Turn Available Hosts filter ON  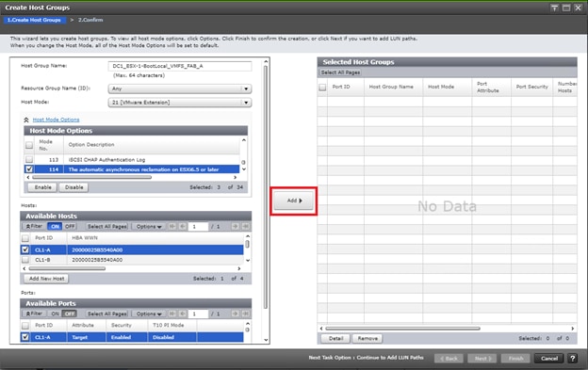click(55, 226)
